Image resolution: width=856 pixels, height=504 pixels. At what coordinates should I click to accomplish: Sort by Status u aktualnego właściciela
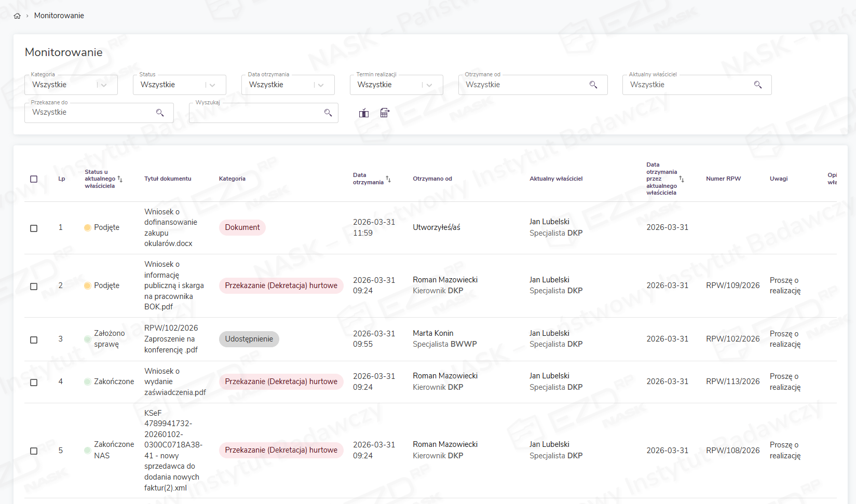(x=120, y=179)
